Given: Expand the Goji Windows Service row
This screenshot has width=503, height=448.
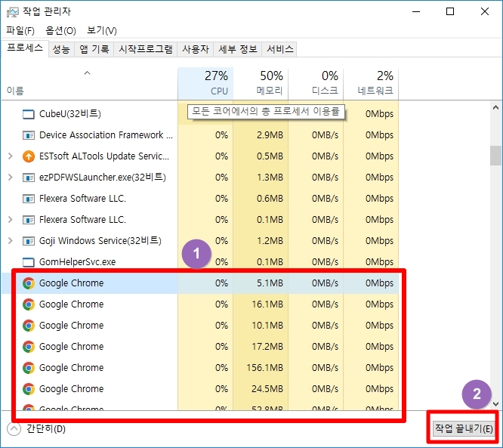Looking at the screenshot, I should pos(11,241).
